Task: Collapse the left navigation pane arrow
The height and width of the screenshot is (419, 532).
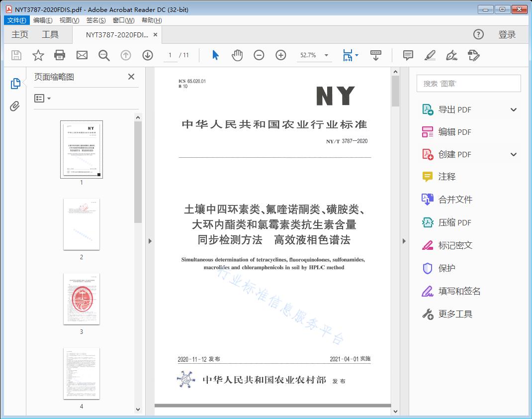Action: pyautogui.click(x=150, y=241)
